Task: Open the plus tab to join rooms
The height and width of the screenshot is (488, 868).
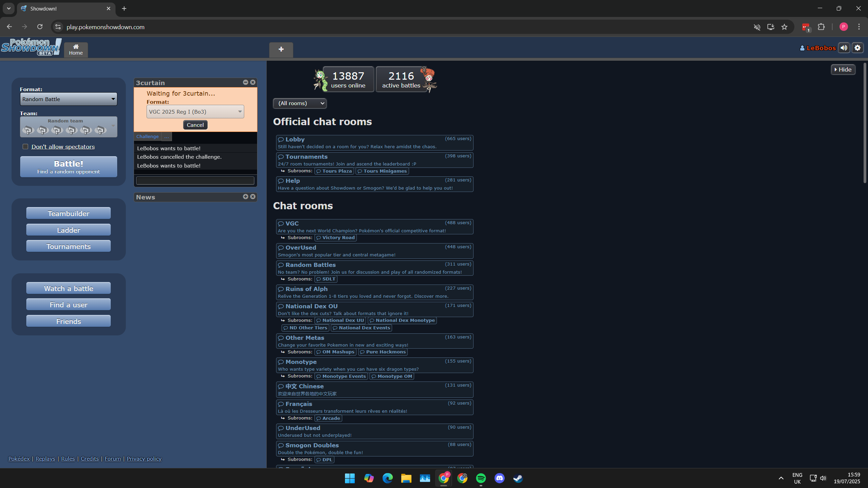Action: pyautogui.click(x=281, y=50)
